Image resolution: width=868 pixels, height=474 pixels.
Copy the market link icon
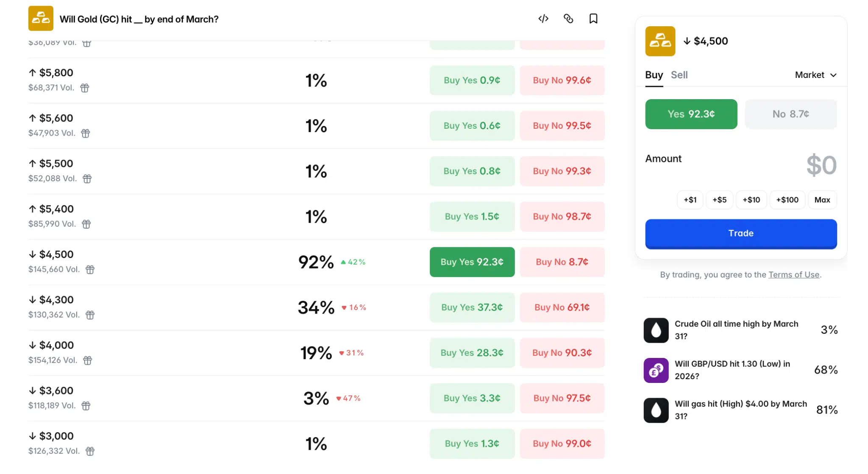pos(568,19)
